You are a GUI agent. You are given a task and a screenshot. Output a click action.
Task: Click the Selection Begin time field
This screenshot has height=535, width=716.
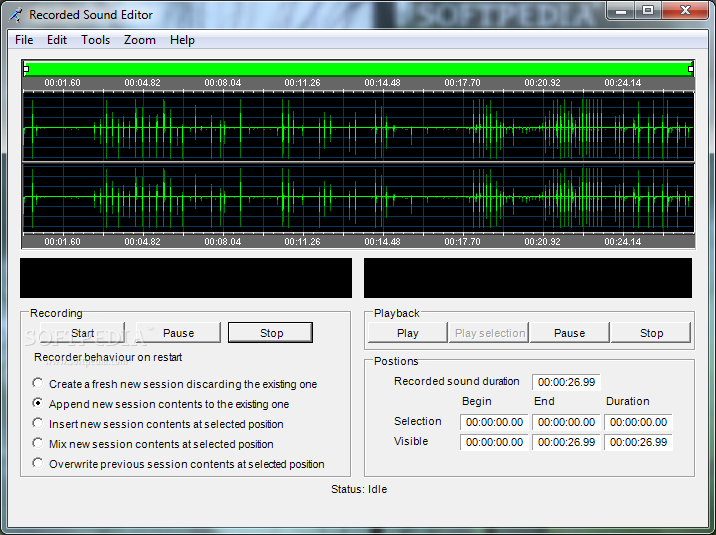tap(494, 422)
